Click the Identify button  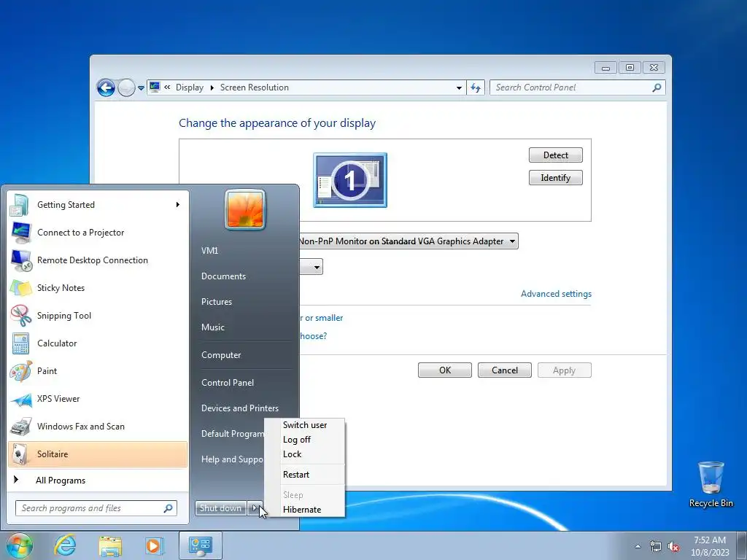(555, 178)
